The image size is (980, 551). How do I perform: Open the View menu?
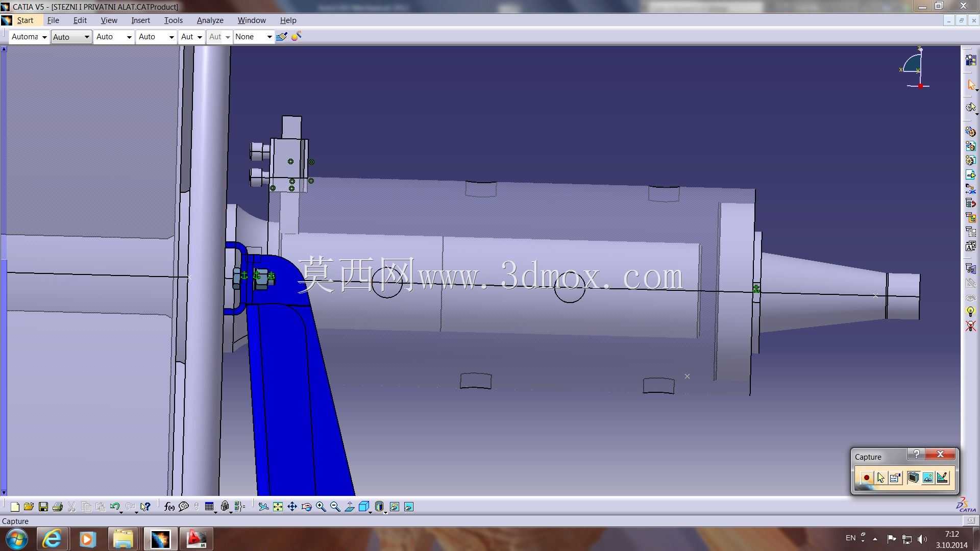(x=109, y=20)
